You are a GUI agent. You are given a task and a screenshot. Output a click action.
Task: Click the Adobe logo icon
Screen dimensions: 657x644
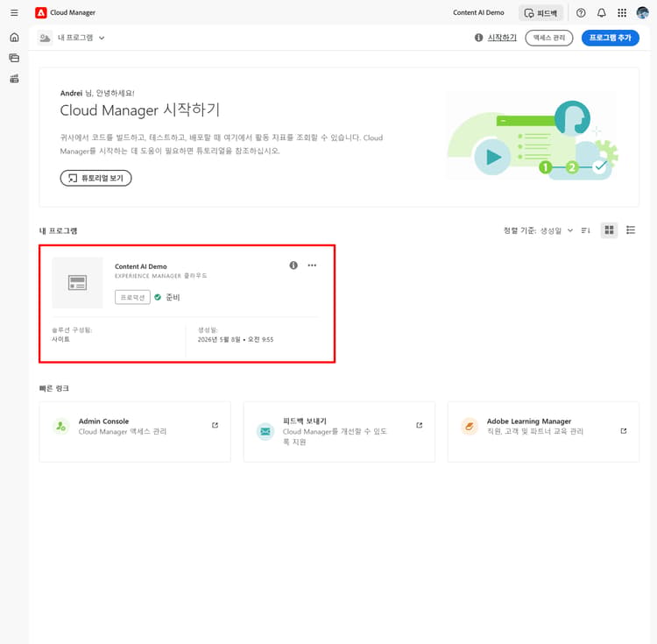tap(40, 12)
